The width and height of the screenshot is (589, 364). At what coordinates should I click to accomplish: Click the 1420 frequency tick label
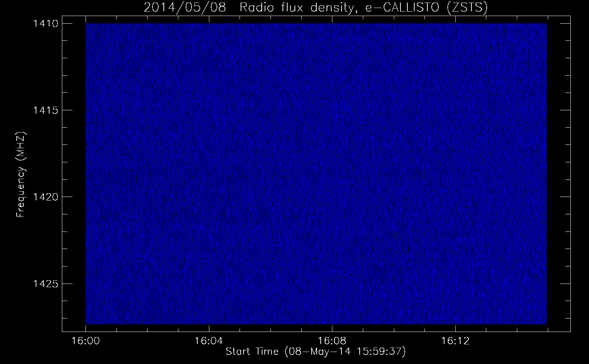click(x=46, y=197)
